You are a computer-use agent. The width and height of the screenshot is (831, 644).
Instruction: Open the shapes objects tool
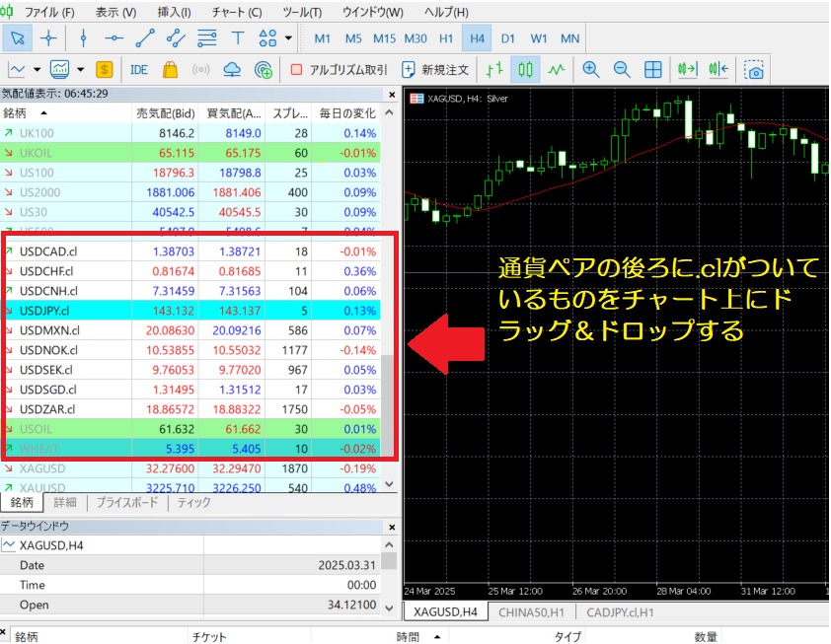267,38
